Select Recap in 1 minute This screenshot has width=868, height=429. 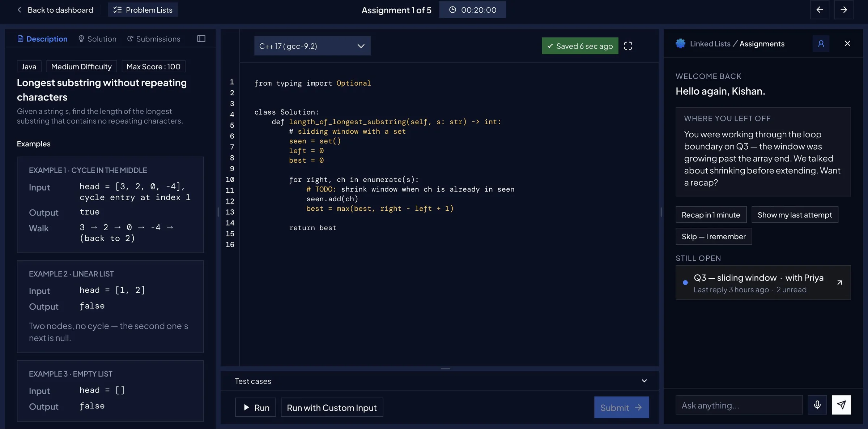click(711, 215)
